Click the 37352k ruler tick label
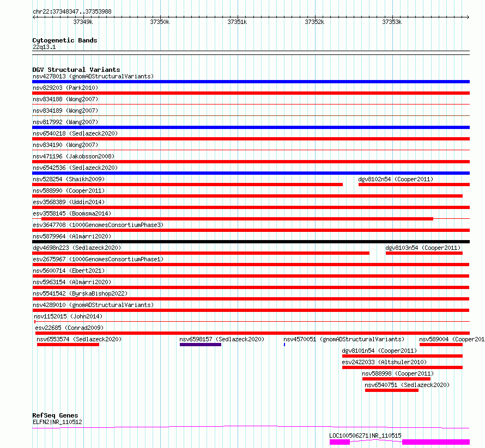 (314, 22)
